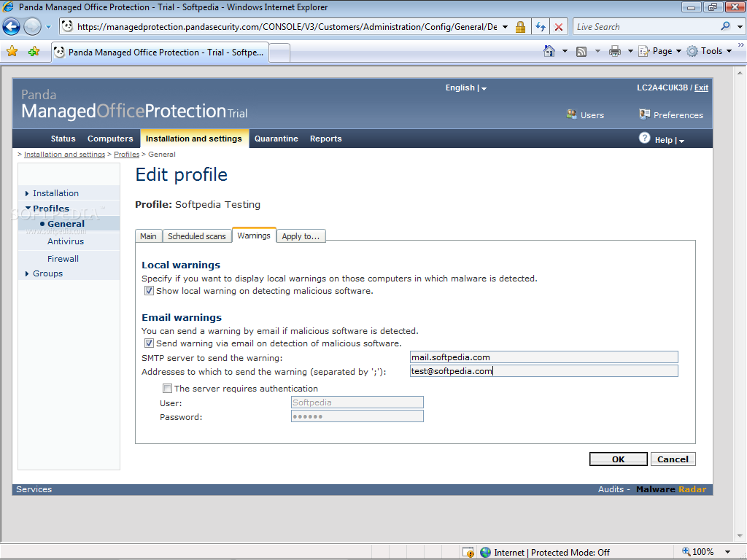This screenshot has width=747, height=560.
Task: Click the Malware Radar link
Action: click(671, 489)
